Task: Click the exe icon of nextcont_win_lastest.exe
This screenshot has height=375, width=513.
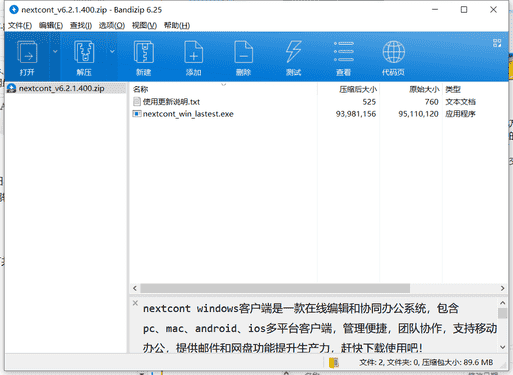Action: [x=137, y=114]
